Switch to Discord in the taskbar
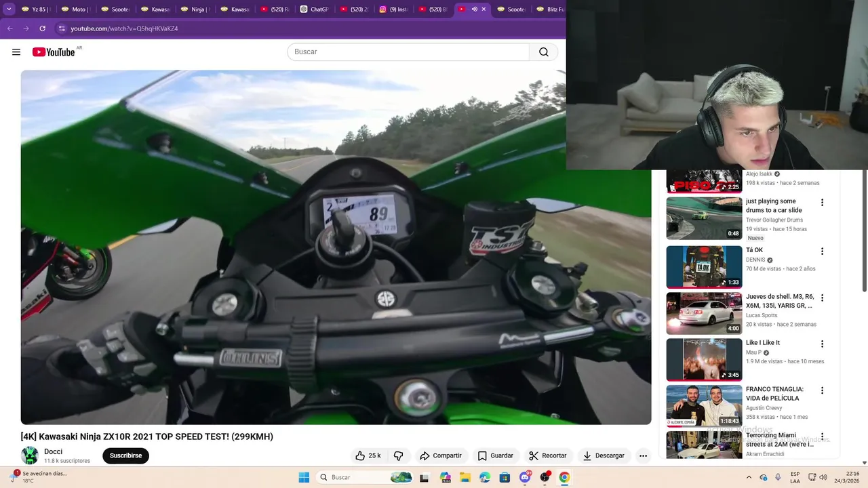 [525, 477]
